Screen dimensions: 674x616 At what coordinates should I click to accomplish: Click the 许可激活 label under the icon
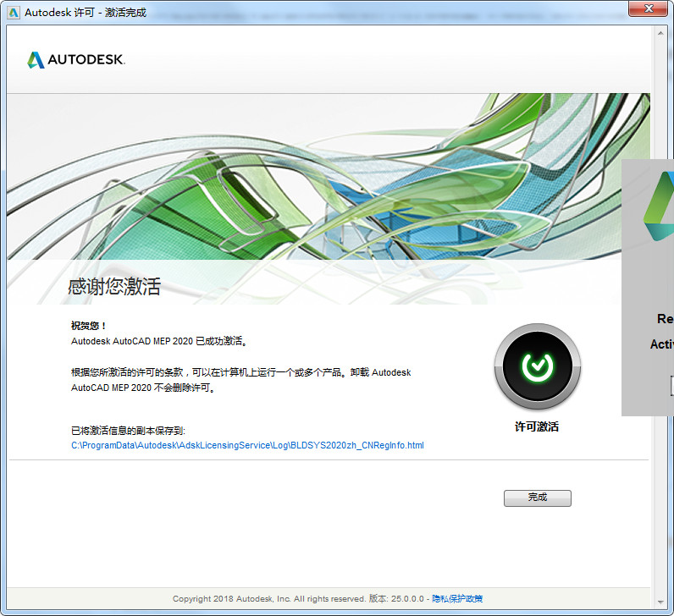coord(537,426)
